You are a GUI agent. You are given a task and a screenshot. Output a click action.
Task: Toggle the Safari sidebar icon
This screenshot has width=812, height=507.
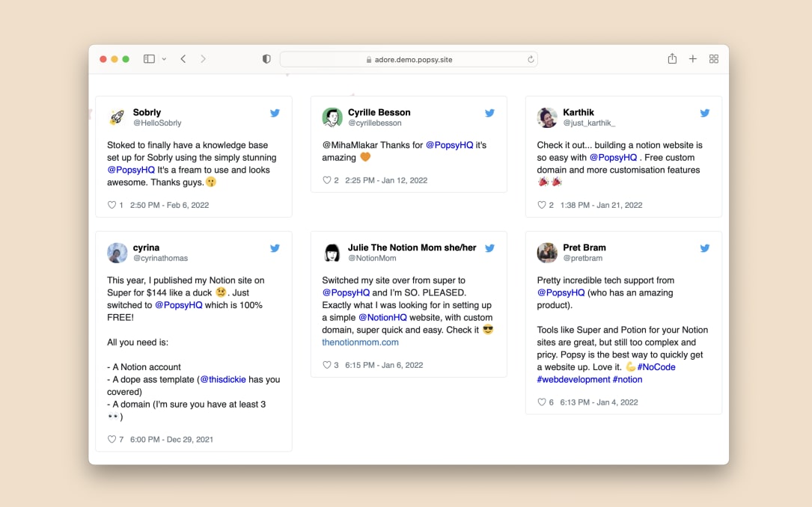(x=149, y=59)
